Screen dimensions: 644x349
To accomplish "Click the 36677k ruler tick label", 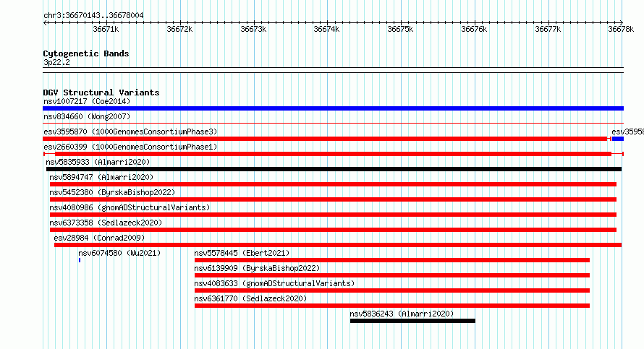I will [548, 30].
